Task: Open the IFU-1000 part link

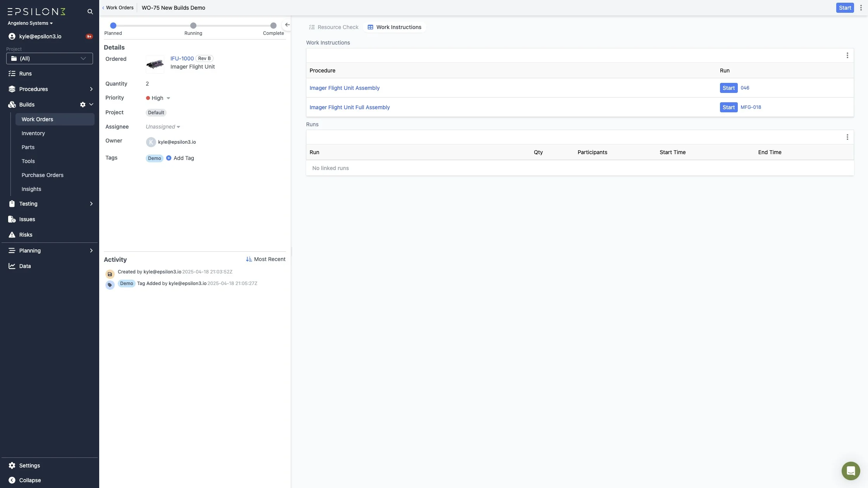Action: (182, 58)
